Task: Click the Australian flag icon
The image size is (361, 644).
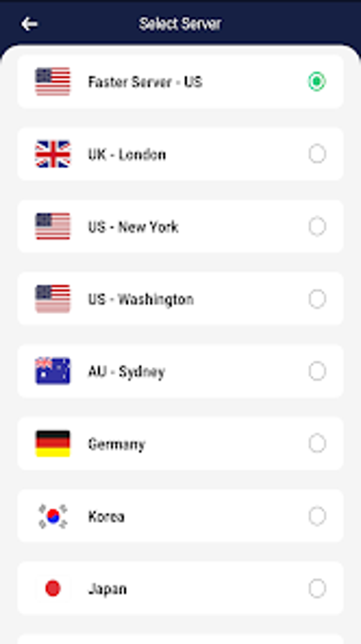Action: (53, 371)
